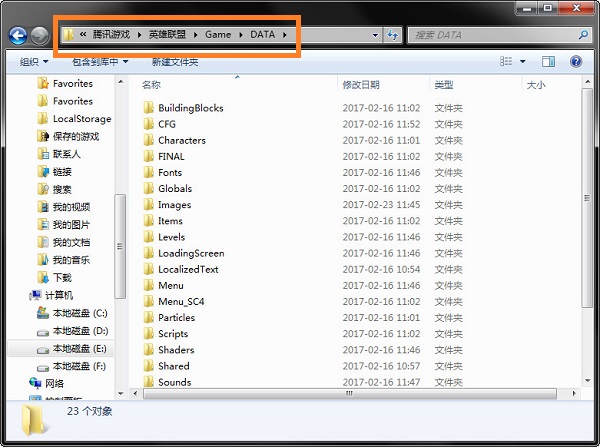Sort by the 大小 column header

click(x=536, y=85)
